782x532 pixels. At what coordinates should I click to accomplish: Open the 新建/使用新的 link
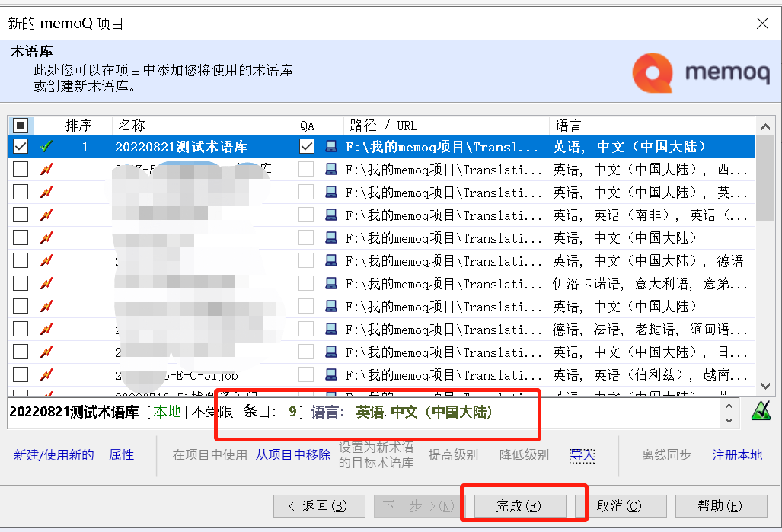(x=54, y=454)
